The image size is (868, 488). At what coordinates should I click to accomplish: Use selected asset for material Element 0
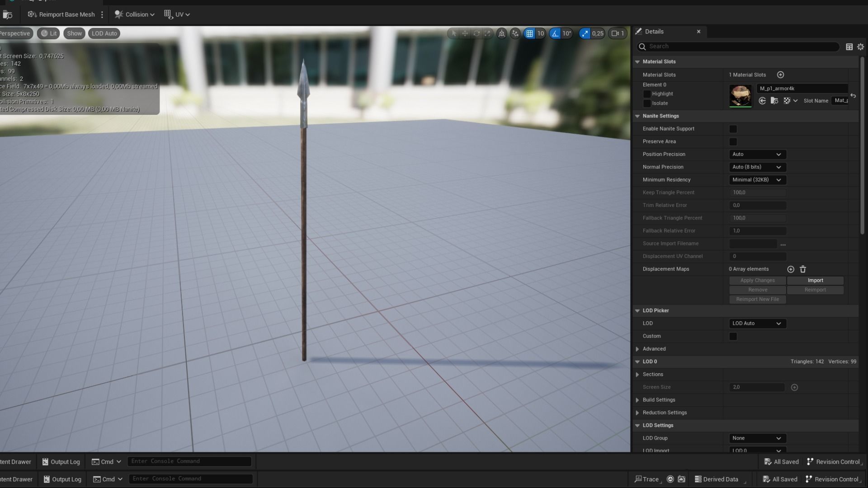pos(762,101)
